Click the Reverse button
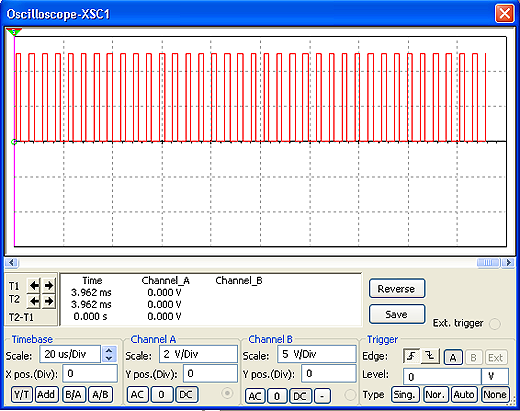520x411 pixels. [x=397, y=289]
